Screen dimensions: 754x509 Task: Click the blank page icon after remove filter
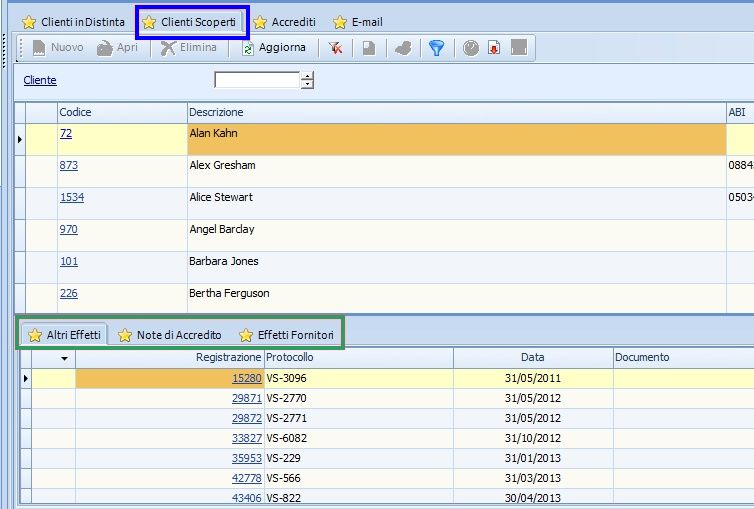coord(369,48)
